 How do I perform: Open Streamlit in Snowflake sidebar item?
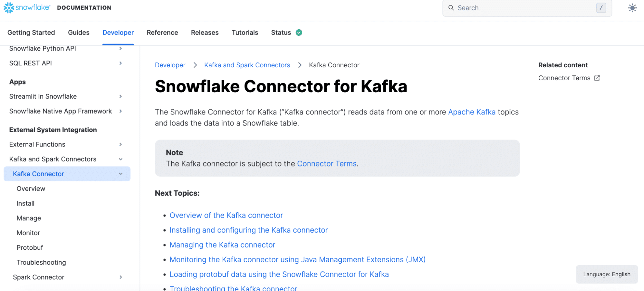click(43, 96)
